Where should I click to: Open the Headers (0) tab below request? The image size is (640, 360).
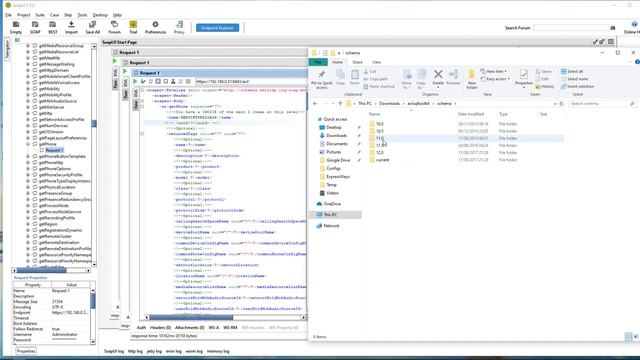(160, 328)
